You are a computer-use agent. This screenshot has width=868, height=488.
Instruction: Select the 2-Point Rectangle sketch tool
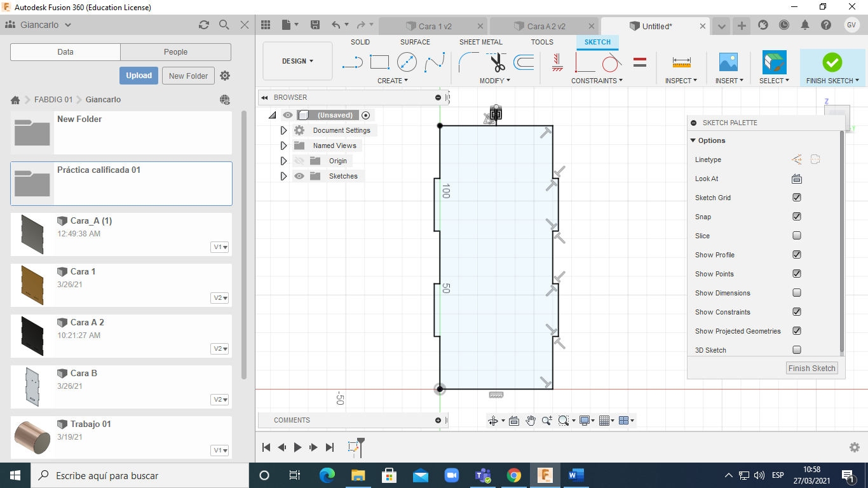tap(379, 62)
